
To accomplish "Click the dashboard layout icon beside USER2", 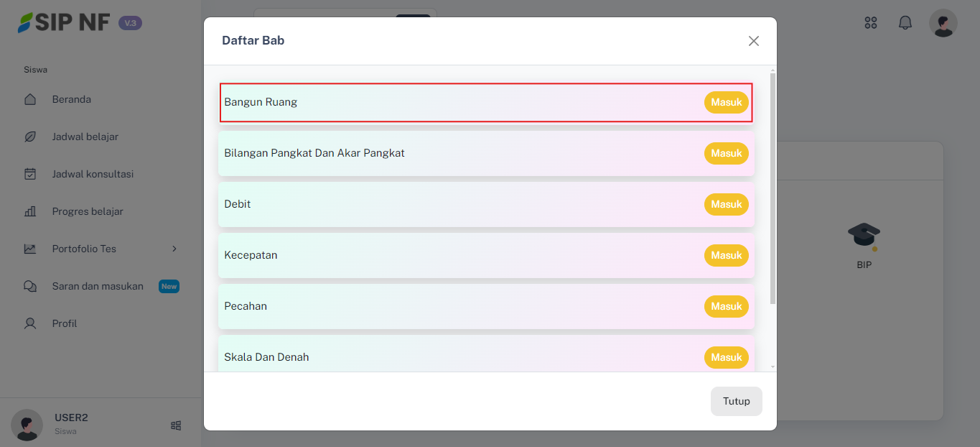I will pos(176,425).
